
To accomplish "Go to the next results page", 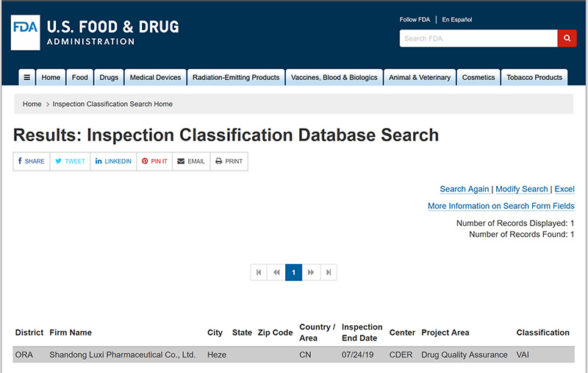I will [x=311, y=272].
